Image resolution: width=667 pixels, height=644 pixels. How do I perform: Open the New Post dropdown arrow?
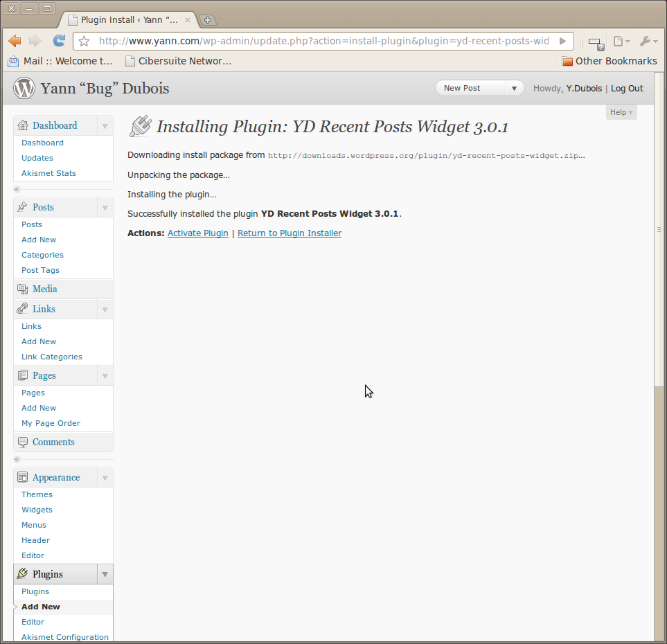515,89
